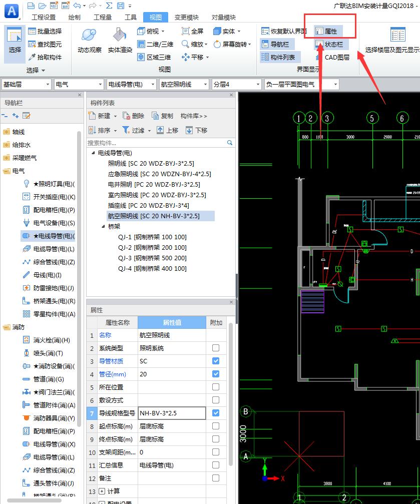
Task: Open the 工具 ribbon tab
Action: tap(131, 18)
